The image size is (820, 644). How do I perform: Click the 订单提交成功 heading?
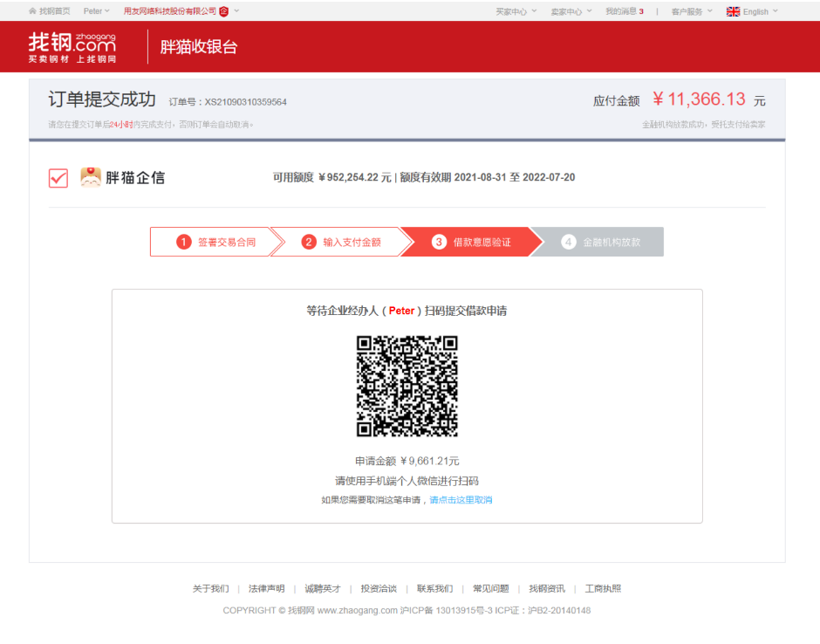(102, 99)
